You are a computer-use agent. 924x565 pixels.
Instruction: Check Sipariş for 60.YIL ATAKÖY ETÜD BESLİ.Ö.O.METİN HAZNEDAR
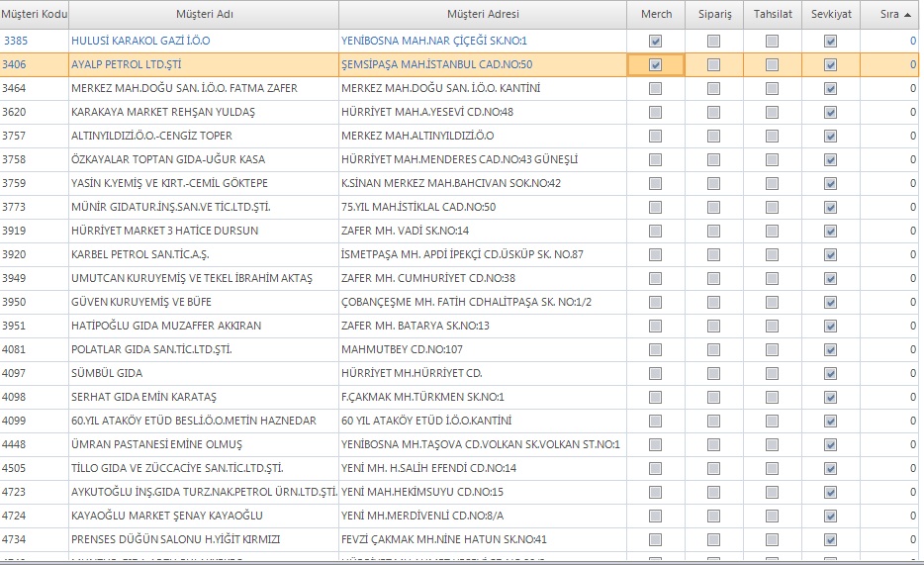(x=713, y=421)
